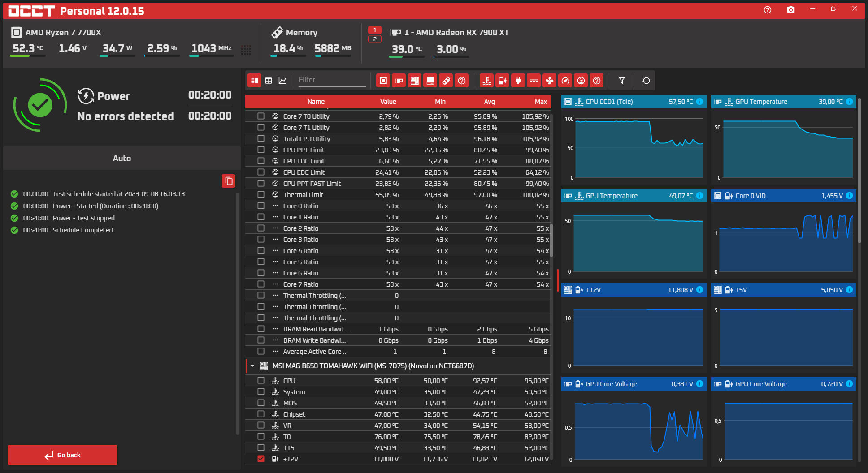Toggle the CPU sensor filter icon
The image size is (868, 473).
[383, 81]
